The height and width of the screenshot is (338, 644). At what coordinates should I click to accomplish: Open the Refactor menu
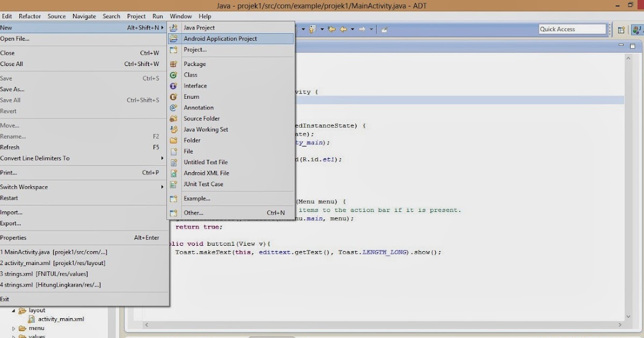30,17
